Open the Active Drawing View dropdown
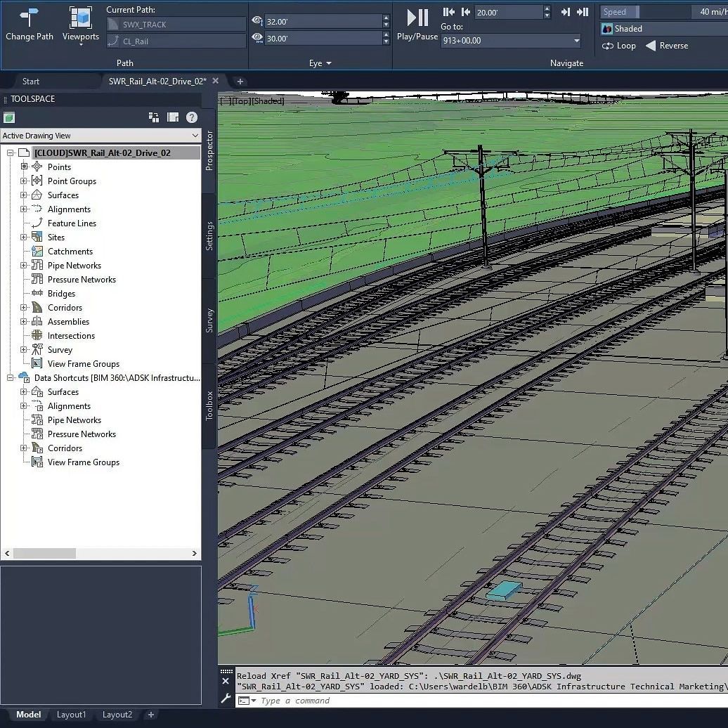The image size is (728, 728). 195,135
